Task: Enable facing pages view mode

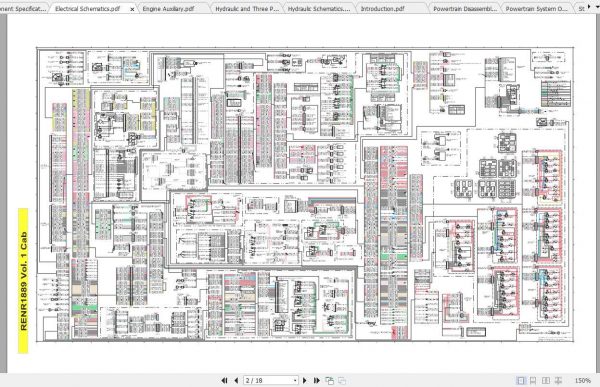Action: pyautogui.click(x=546, y=380)
